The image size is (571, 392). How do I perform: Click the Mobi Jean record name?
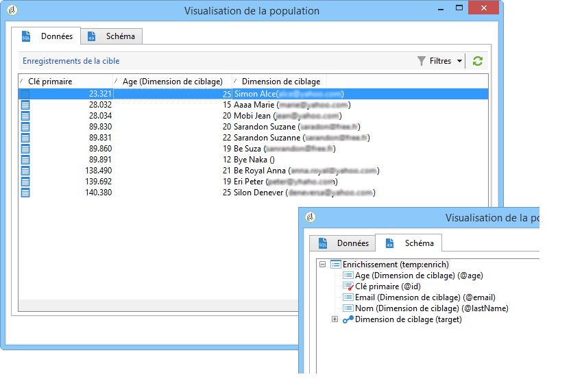(252, 116)
